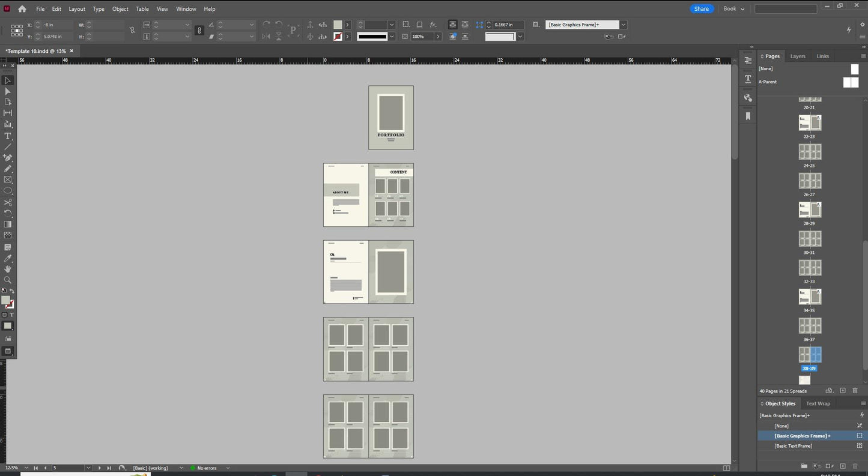Expand the stroke style dropdown
Screen dimensions: 868x476
tap(392, 37)
